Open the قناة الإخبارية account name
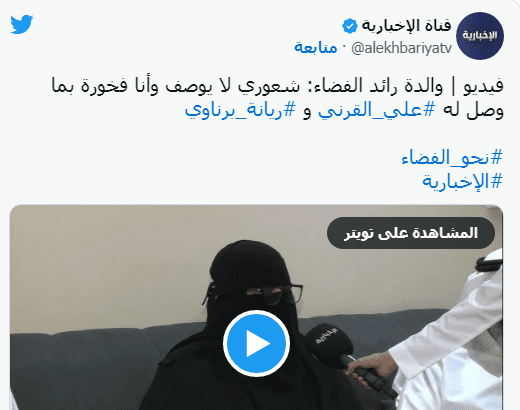The height and width of the screenshot is (410, 520). coord(406,26)
